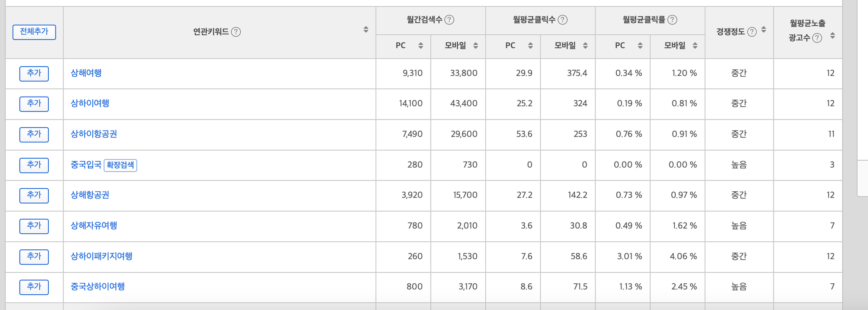The height and width of the screenshot is (310, 868).
Task: Click the 월간검색수 help question icon
Action: [449, 20]
